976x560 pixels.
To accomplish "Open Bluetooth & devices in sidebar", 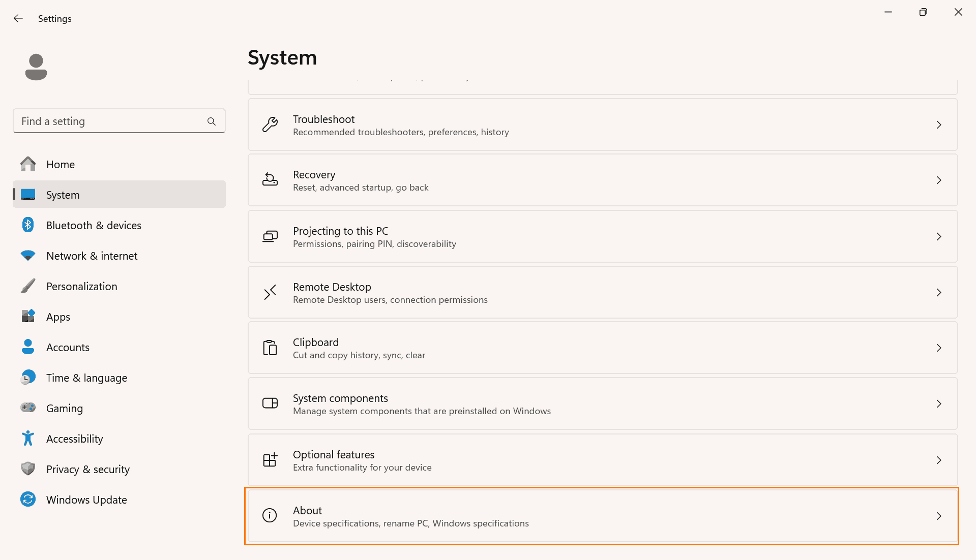I will click(x=94, y=225).
